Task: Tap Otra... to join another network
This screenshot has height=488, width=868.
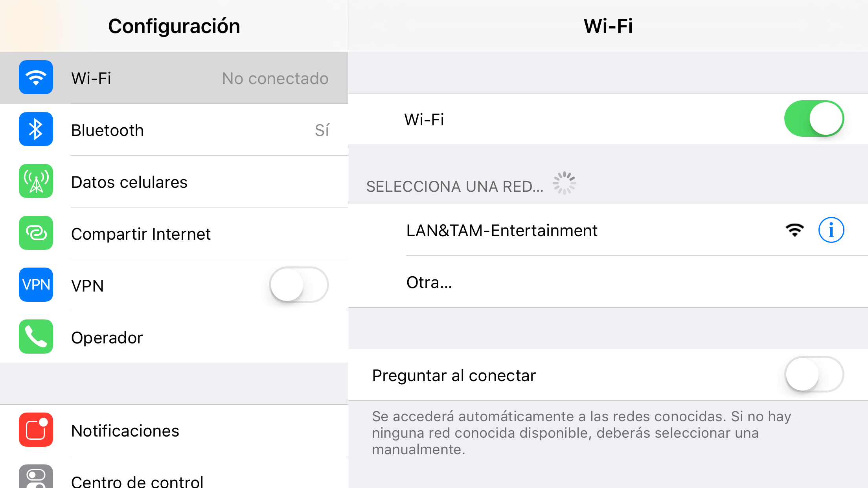Action: coord(608,282)
